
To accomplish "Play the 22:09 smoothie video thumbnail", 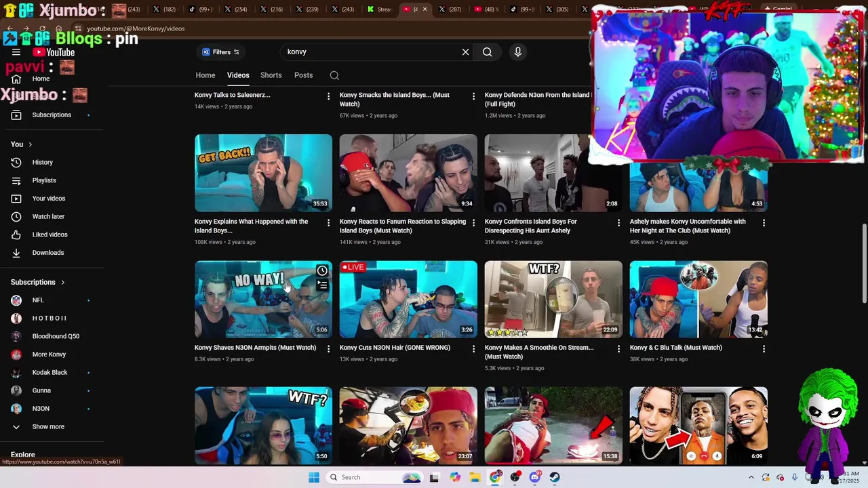I will [x=553, y=299].
